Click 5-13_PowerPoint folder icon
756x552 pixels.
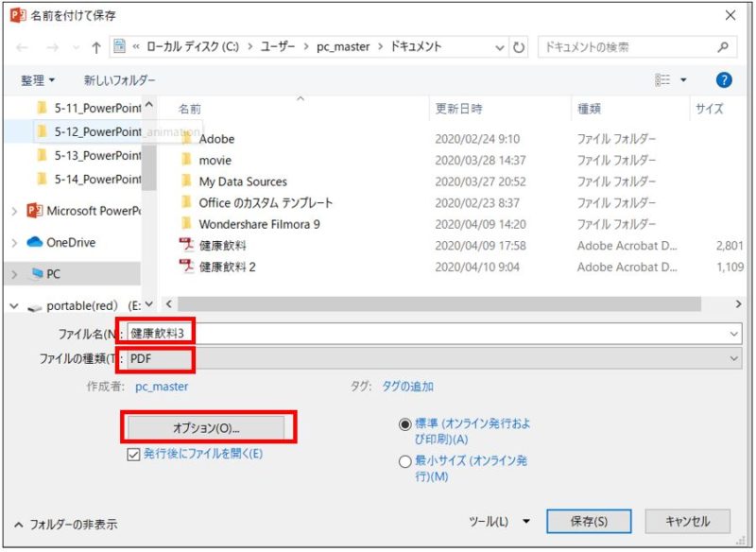point(43,155)
